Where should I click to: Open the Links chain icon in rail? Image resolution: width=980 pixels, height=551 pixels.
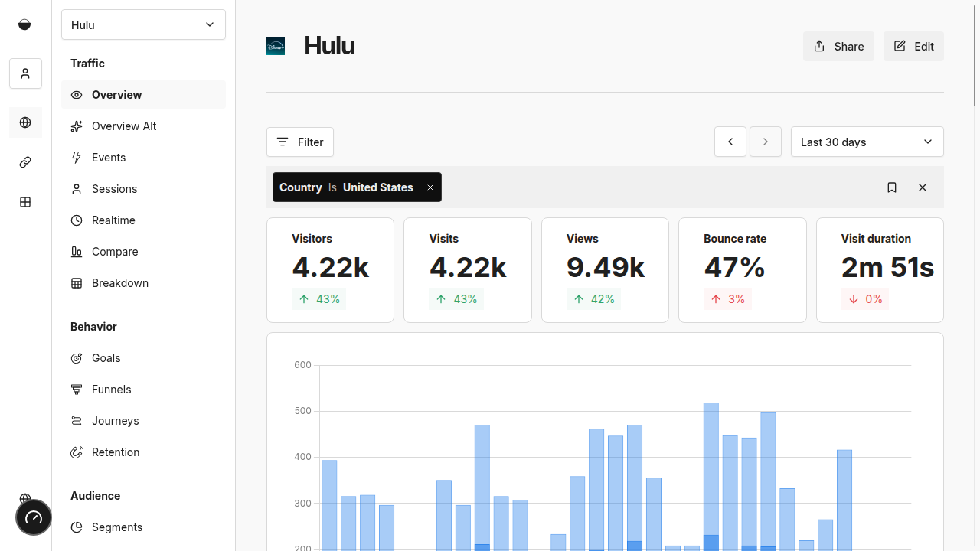[x=25, y=162]
